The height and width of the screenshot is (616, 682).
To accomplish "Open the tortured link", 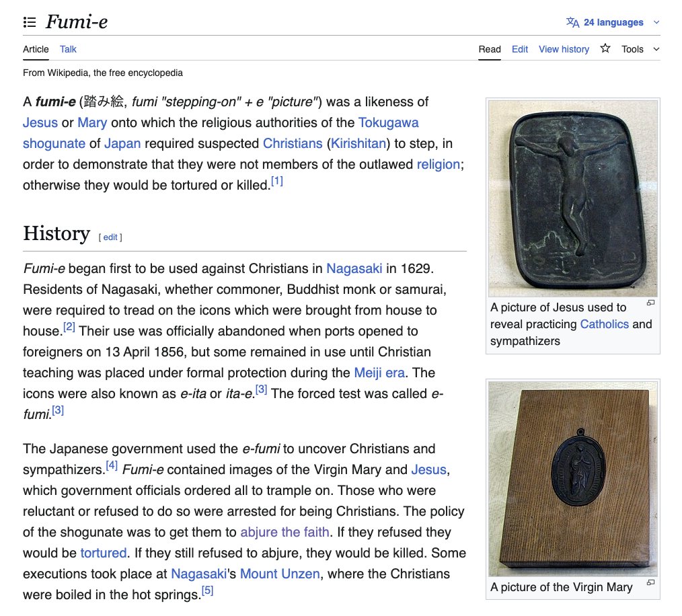I will point(104,553).
